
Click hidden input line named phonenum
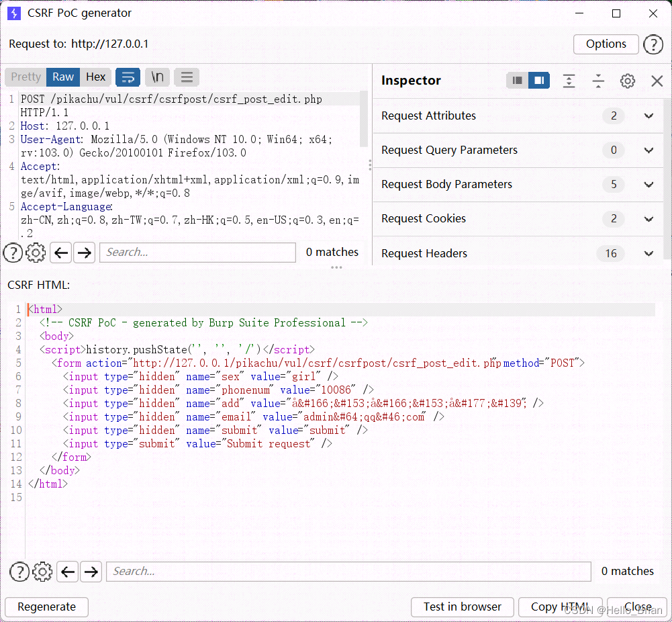[218, 390]
